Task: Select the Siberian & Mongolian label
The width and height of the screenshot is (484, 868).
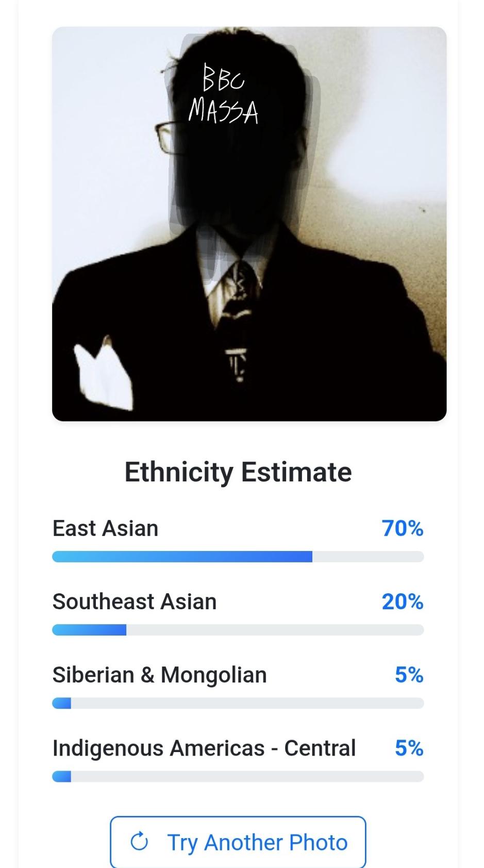Action: (160, 675)
